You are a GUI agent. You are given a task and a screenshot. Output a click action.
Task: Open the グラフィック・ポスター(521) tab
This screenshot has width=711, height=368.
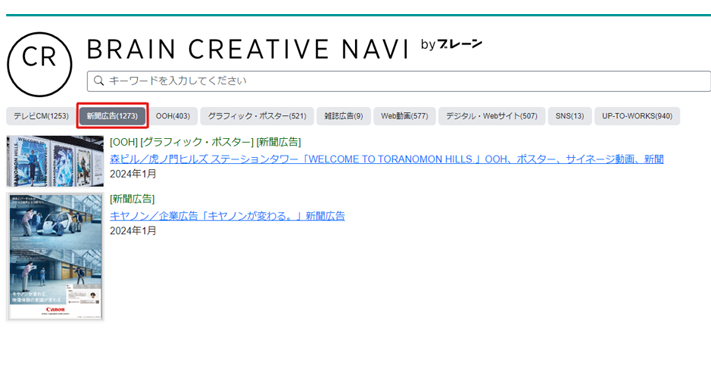click(257, 116)
